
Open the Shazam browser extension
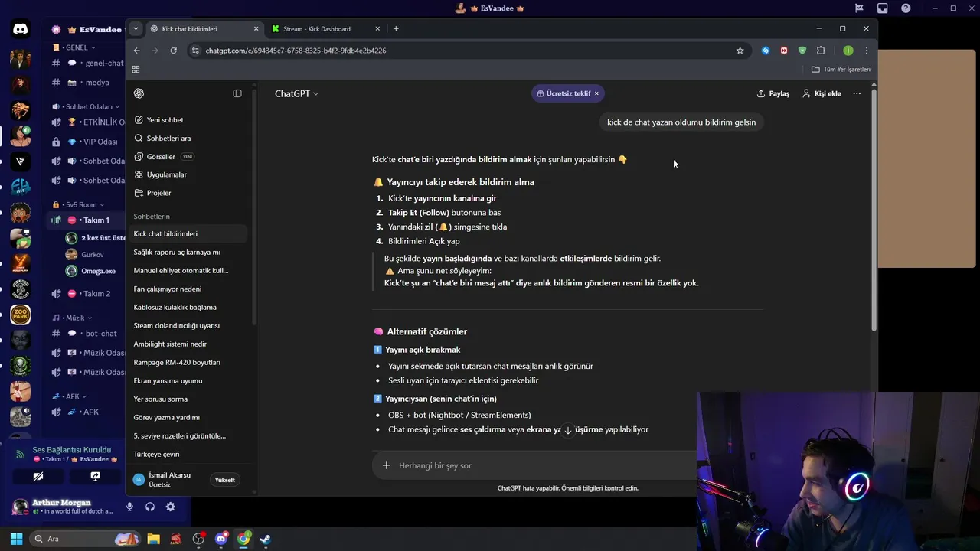pyautogui.click(x=765, y=51)
